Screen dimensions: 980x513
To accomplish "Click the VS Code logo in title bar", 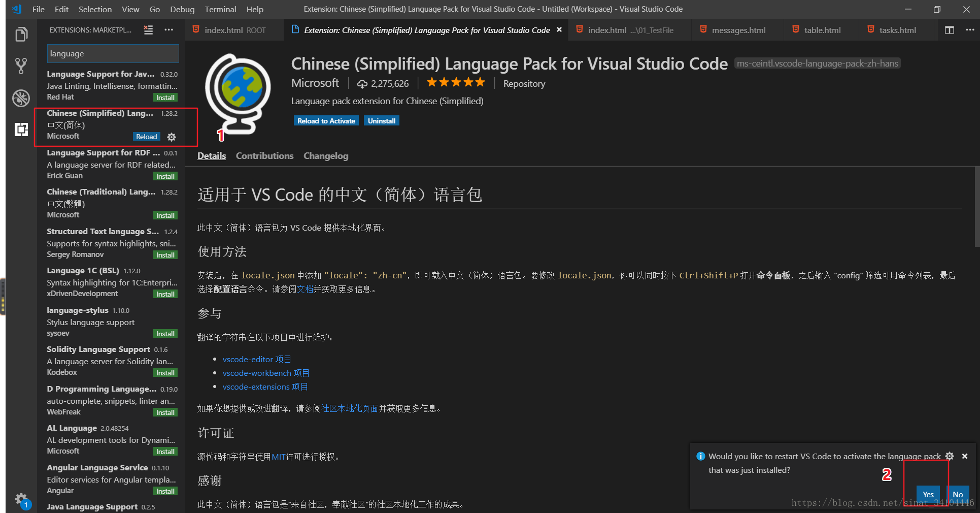I will pyautogui.click(x=17, y=9).
